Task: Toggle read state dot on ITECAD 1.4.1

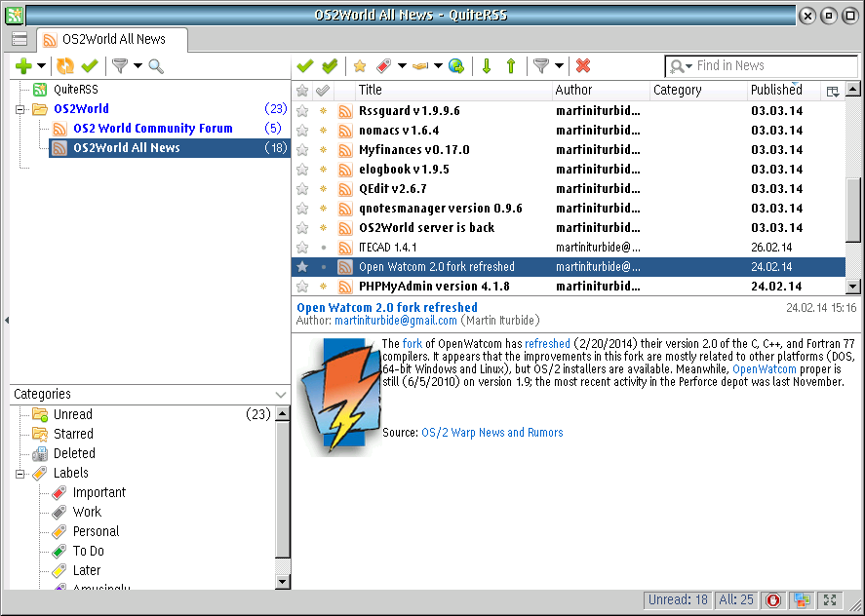Action: click(323, 248)
